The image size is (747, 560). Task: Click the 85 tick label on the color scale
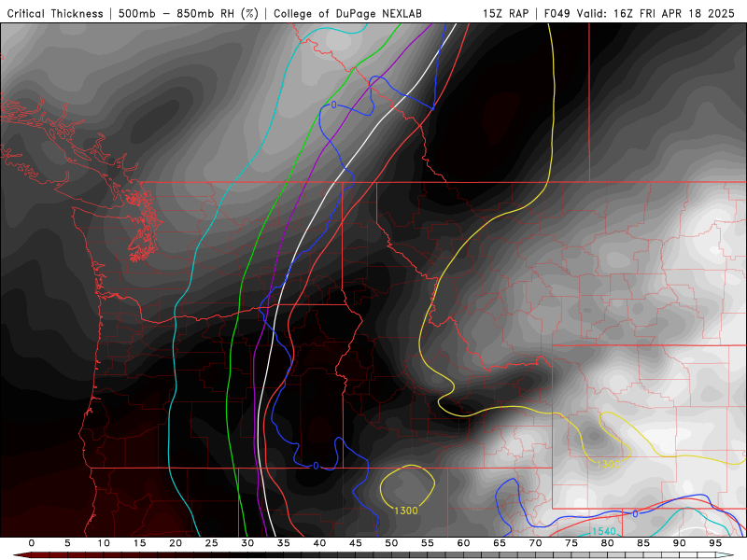click(x=643, y=543)
